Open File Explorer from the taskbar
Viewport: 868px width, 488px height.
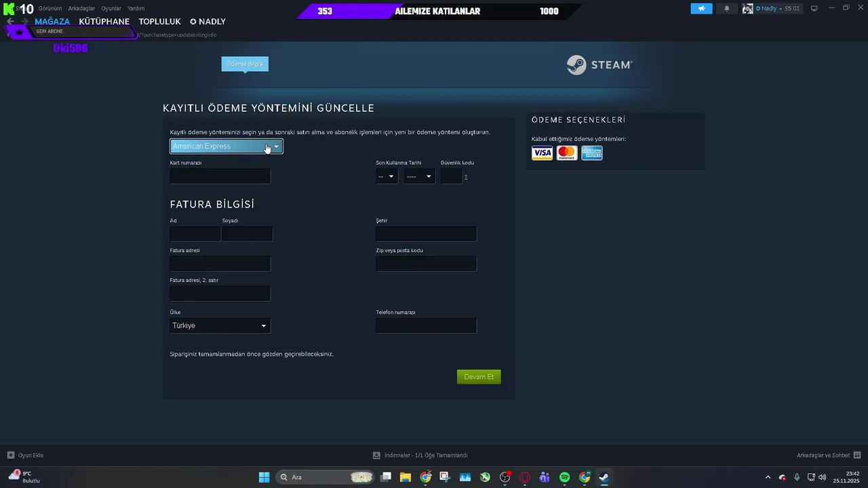click(x=406, y=477)
